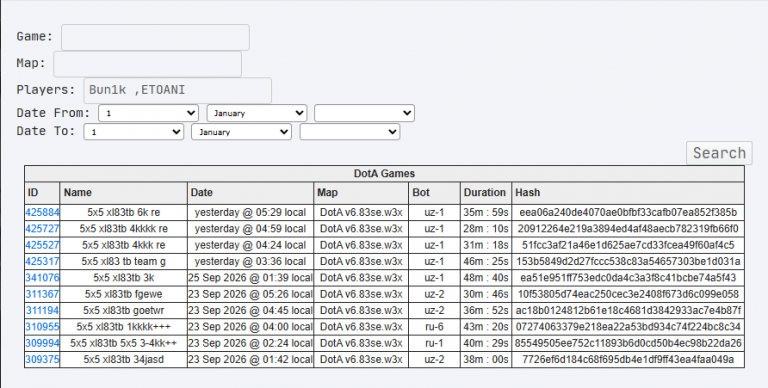Click date '23 Sep 2026 @ 05:26 local'
This screenshot has width=768, height=388.
click(250, 294)
